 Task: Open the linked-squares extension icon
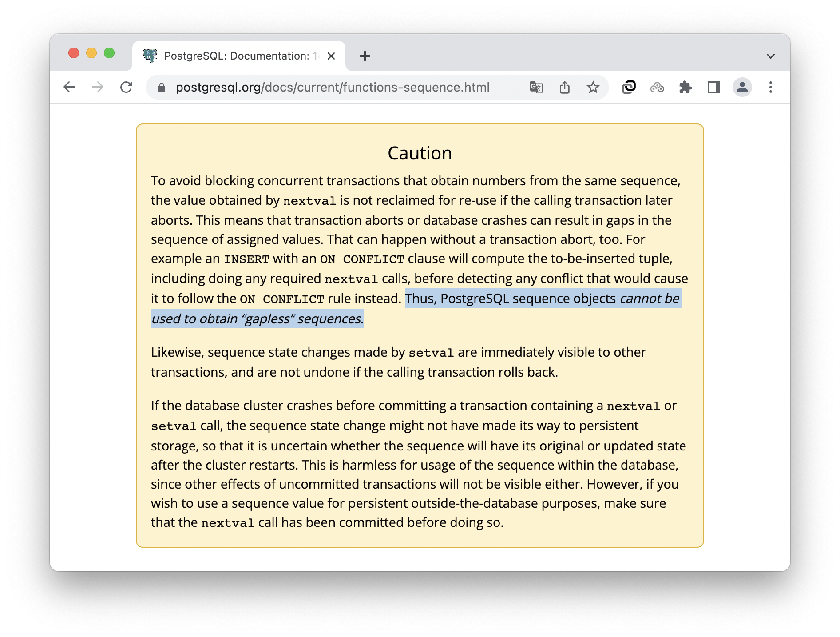click(x=629, y=87)
